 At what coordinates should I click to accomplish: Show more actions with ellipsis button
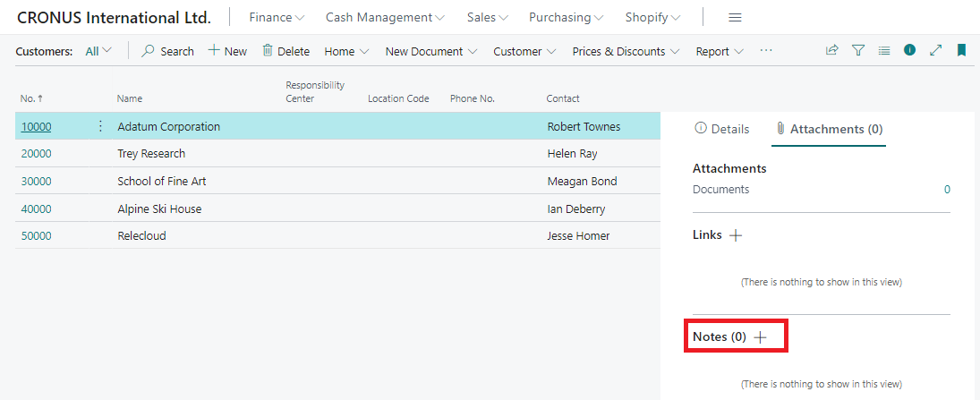click(x=766, y=51)
